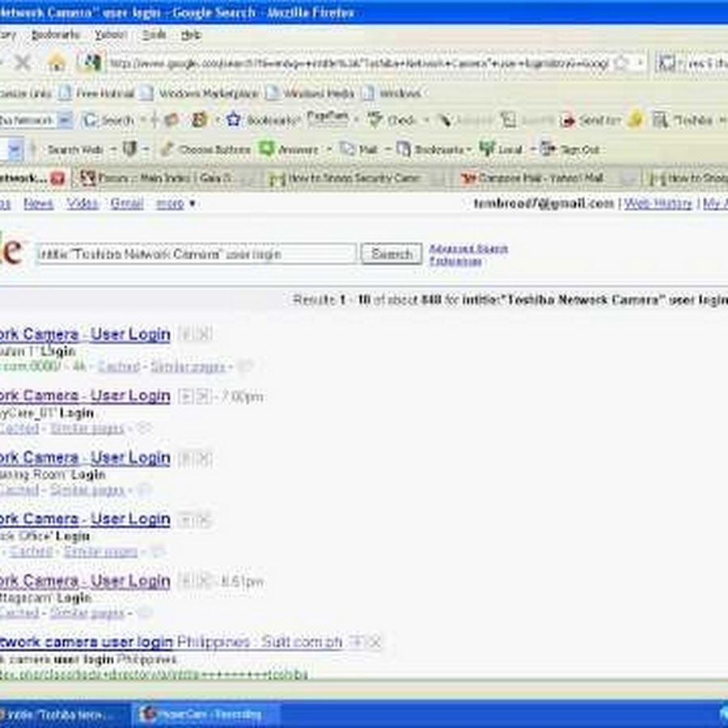This screenshot has height=728, width=728.
Task: Click the tombreod7@gmail.com account text
Action: click(x=544, y=203)
